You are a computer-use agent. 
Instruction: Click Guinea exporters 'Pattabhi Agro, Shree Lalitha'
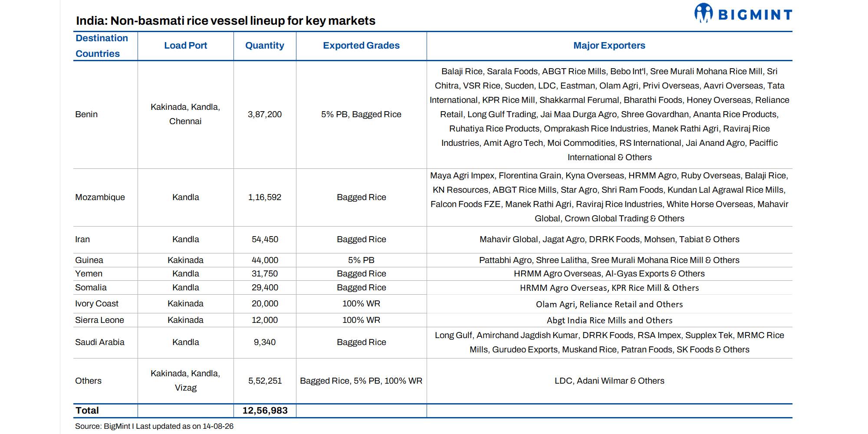tap(609, 260)
